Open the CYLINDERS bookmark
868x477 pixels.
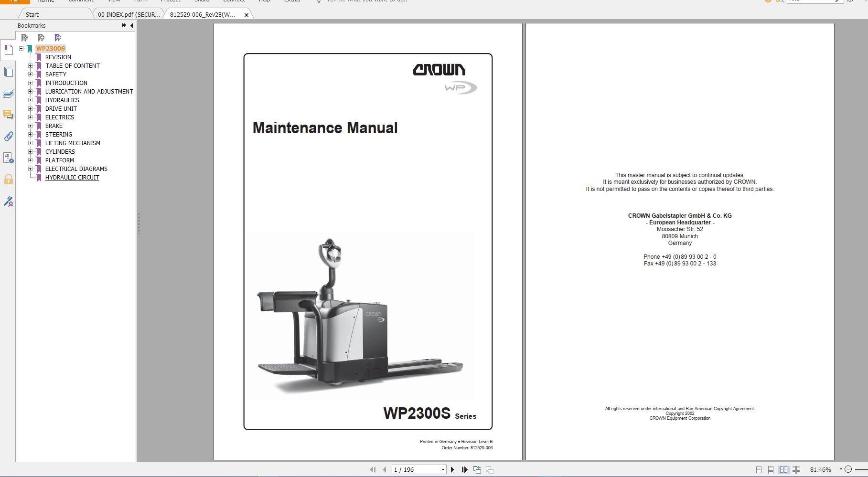tap(60, 151)
